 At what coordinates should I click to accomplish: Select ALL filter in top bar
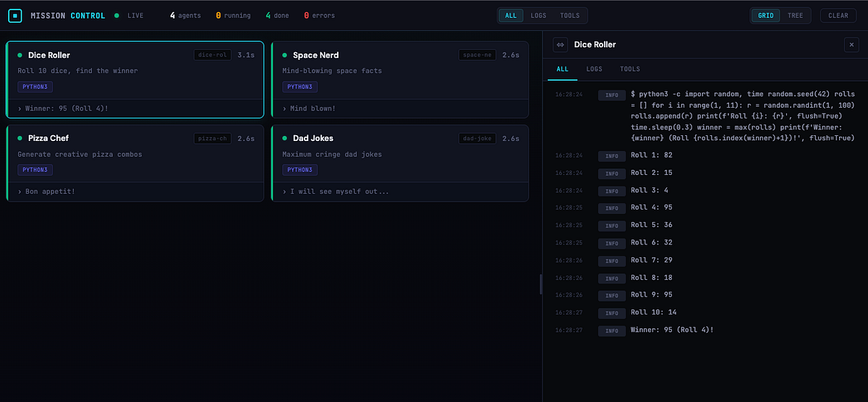[511, 15]
